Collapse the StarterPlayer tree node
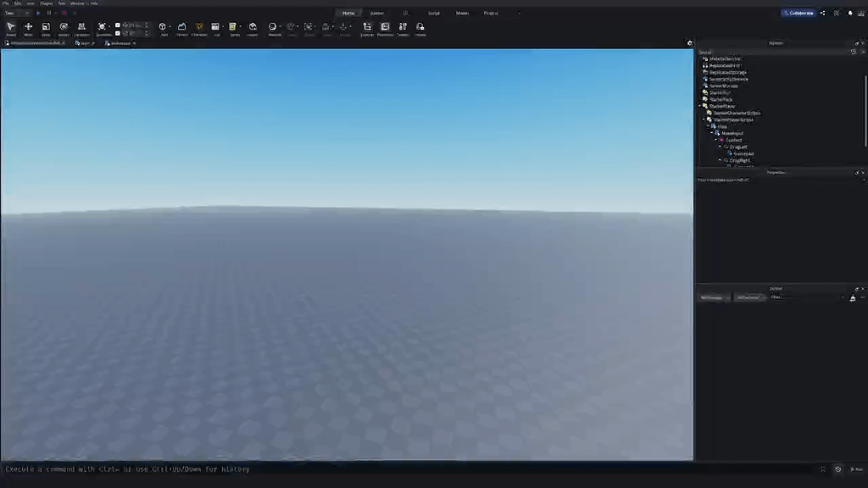This screenshot has height=488, width=868. pyautogui.click(x=700, y=106)
